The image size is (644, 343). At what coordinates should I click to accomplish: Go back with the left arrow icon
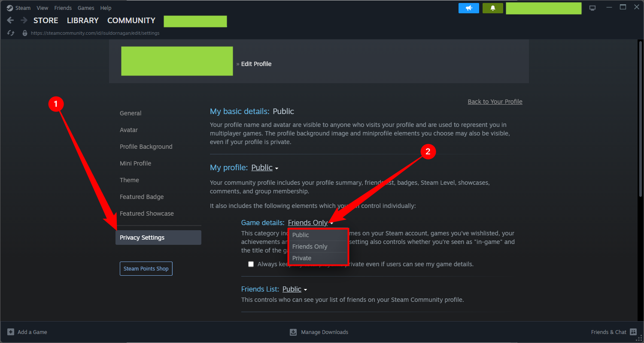(x=11, y=20)
